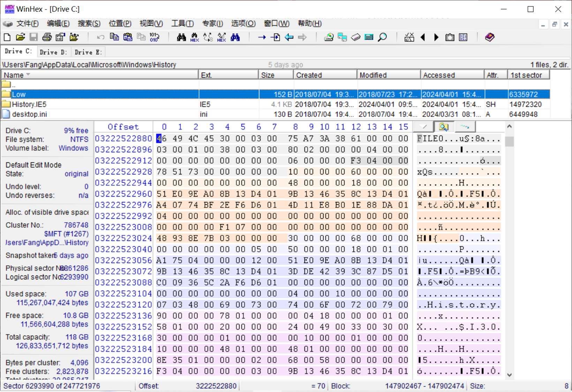Click the black binoculars Find text icon

(x=181, y=37)
